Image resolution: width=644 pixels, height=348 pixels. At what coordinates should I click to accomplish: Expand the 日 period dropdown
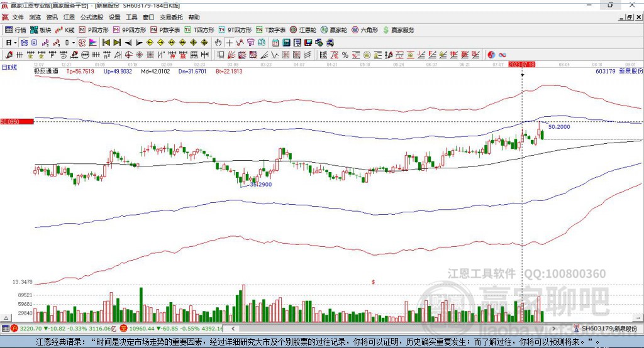coord(15,43)
